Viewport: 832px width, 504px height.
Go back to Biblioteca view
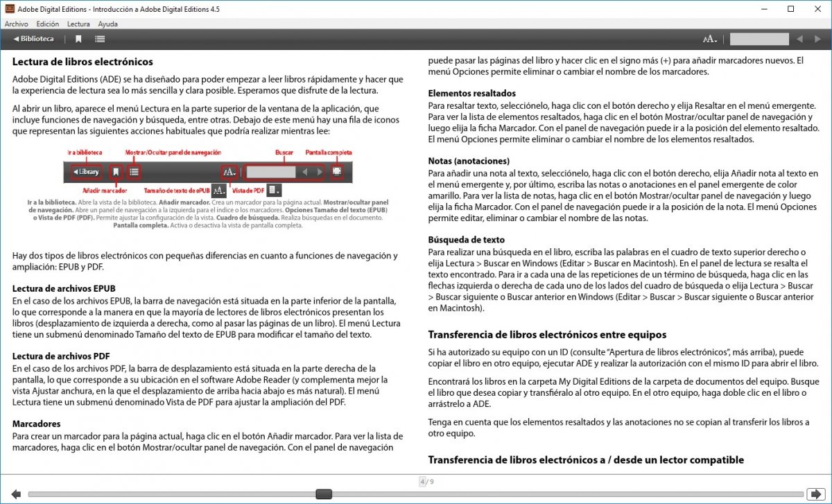(34, 39)
